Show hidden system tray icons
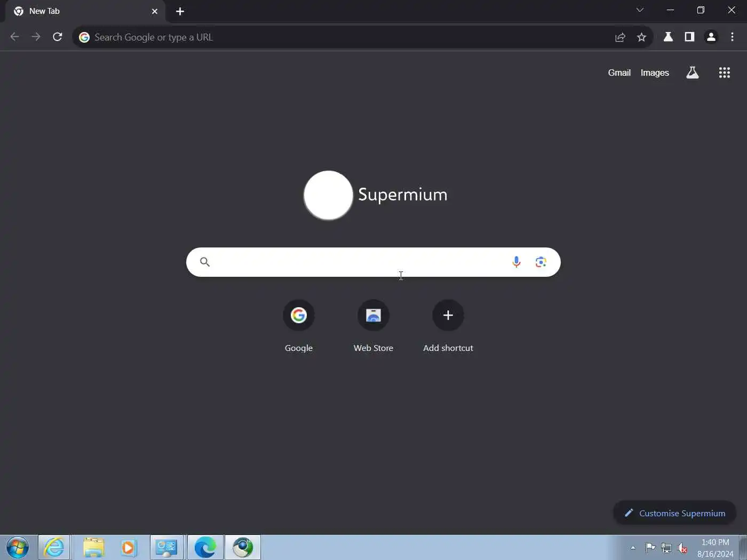The height and width of the screenshot is (560, 747). [633, 548]
